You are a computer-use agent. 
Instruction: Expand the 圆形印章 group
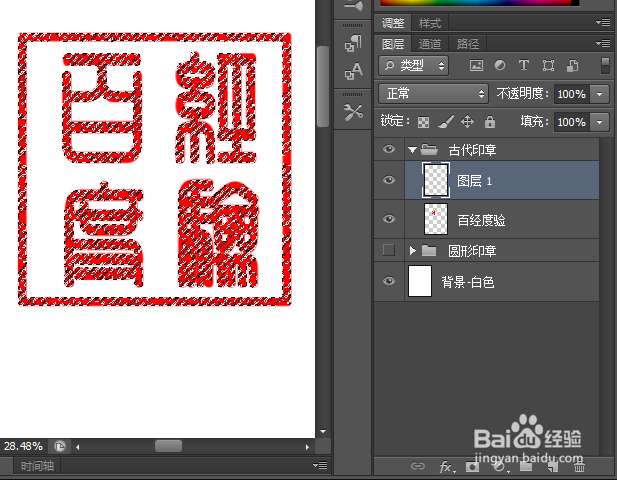coord(412,250)
